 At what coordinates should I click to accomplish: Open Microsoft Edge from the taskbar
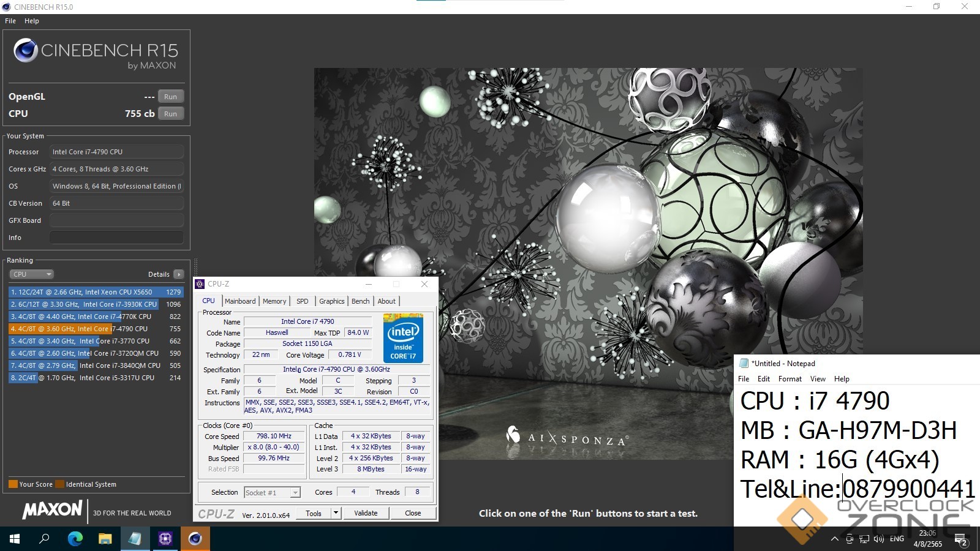75,539
